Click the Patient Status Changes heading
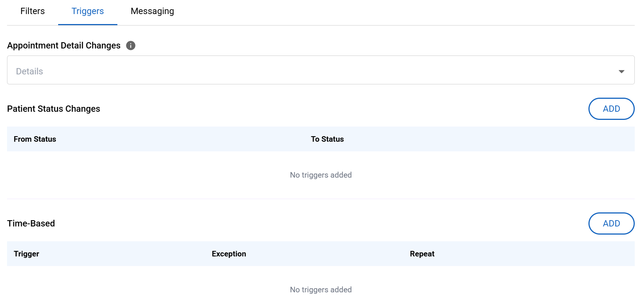 (54, 109)
